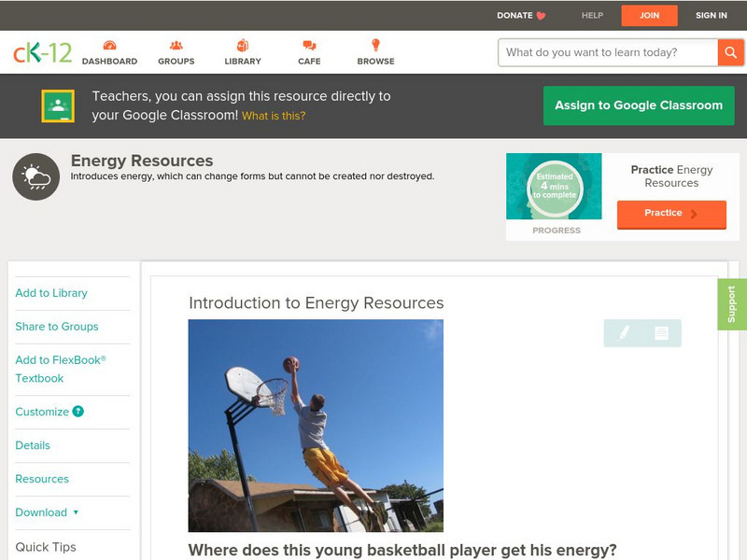The image size is (747, 560).
Task: Click the DONATE link
Action: tap(514, 15)
